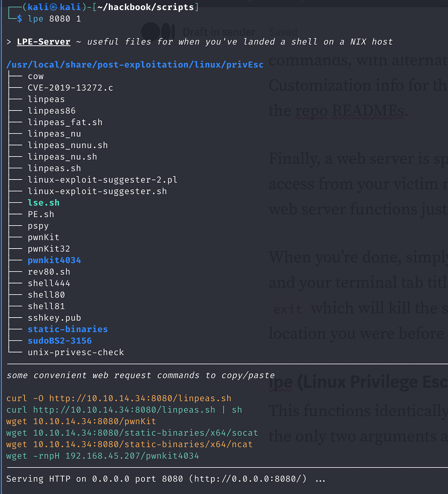
Task: Select the PE.sh script
Action: (x=41, y=214)
